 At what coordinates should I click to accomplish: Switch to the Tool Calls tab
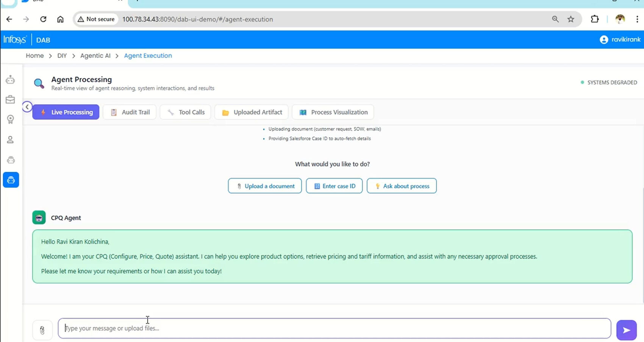point(185,112)
